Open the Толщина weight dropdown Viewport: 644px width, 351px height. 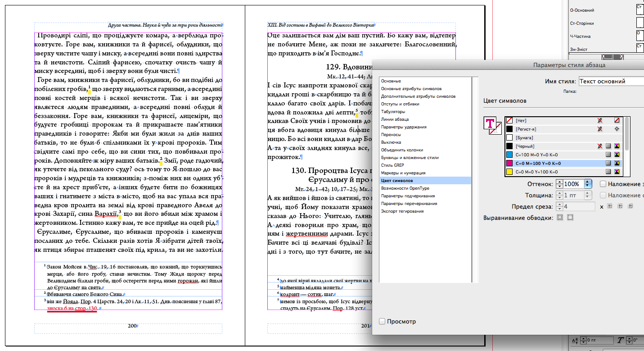(588, 195)
